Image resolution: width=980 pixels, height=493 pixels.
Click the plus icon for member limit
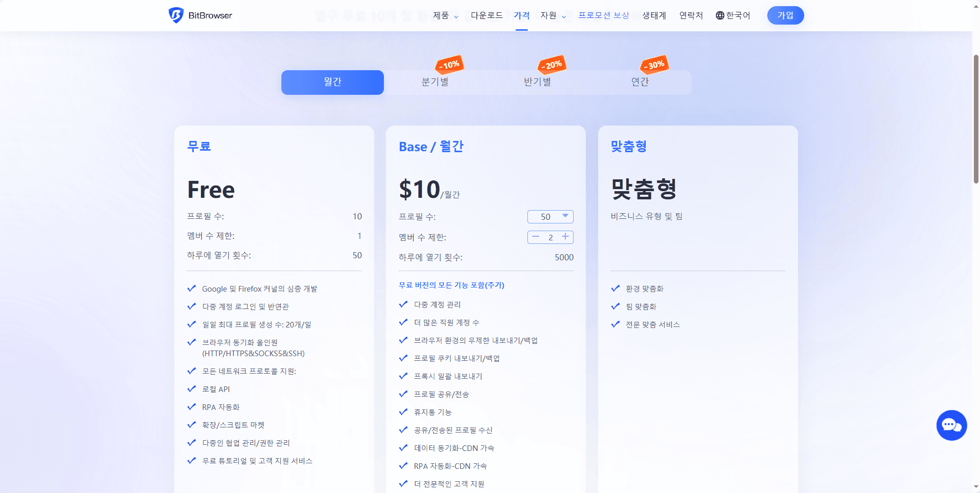pos(565,237)
